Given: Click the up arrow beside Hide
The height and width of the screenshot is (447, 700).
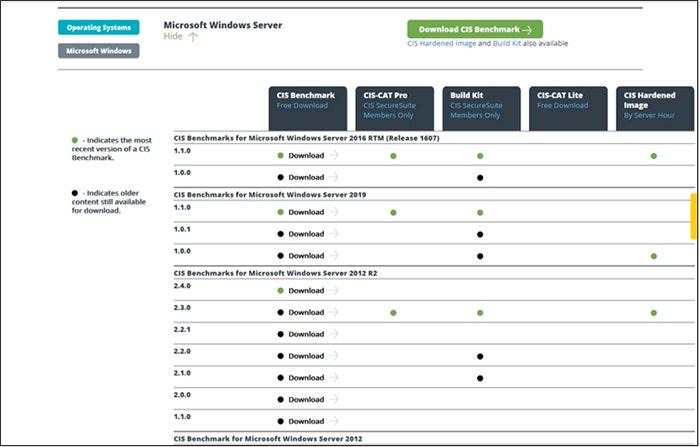Looking at the screenshot, I should point(193,37).
